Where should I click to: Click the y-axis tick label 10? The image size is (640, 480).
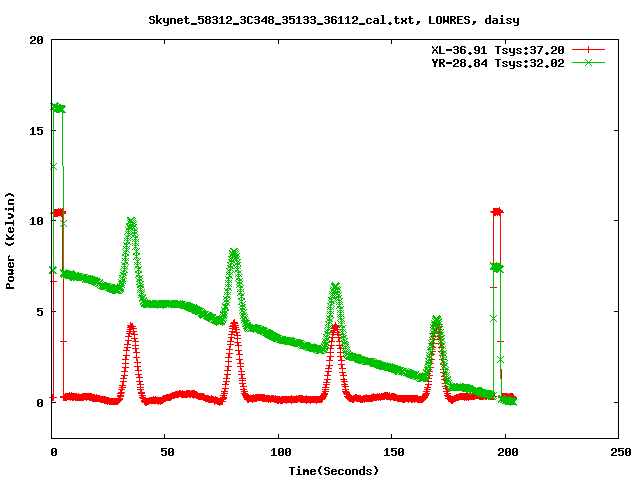coord(36,221)
